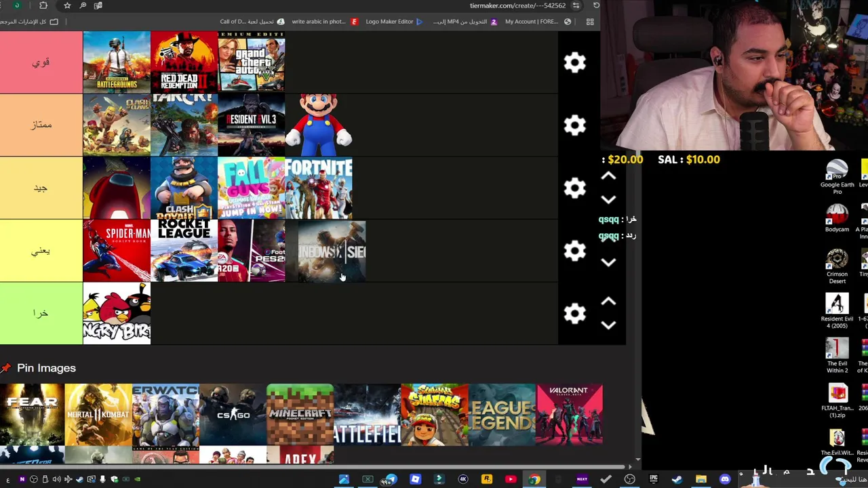Open settings gear for the يعني tier
The image size is (868, 488).
(574, 251)
